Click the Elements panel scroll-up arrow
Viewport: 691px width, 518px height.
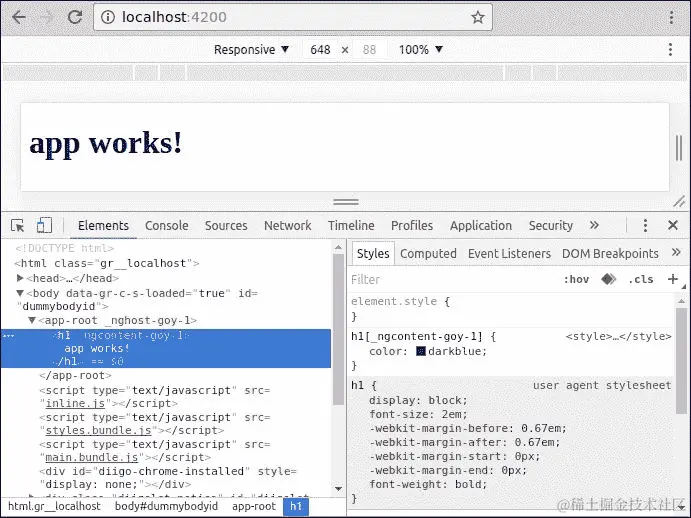338,248
